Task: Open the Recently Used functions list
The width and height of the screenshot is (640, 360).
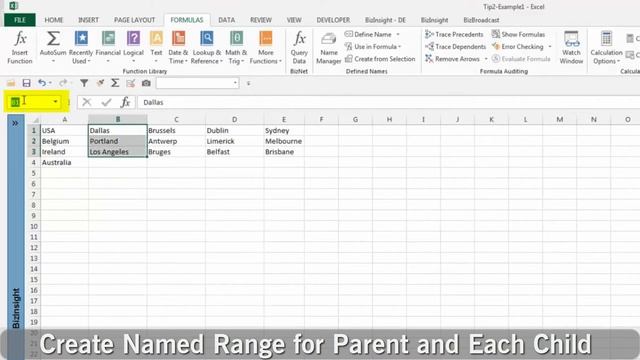Action: [x=81, y=47]
